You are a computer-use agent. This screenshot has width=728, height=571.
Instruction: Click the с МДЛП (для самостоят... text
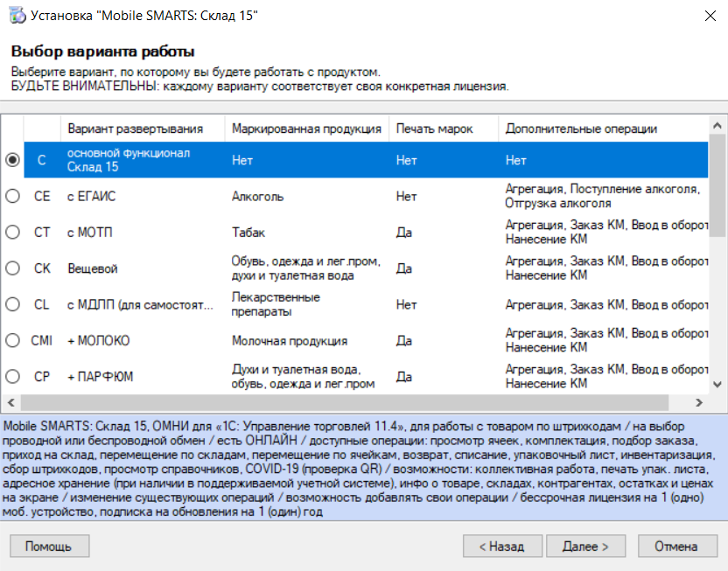(140, 305)
